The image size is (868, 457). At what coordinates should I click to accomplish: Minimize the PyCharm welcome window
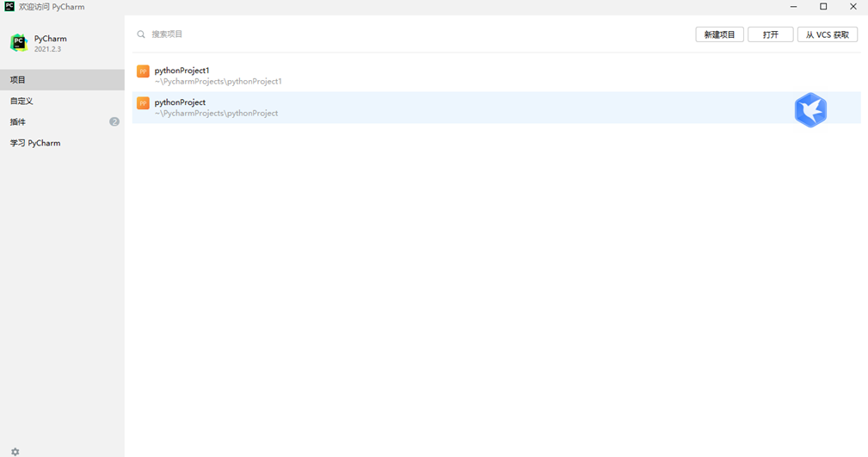click(793, 7)
